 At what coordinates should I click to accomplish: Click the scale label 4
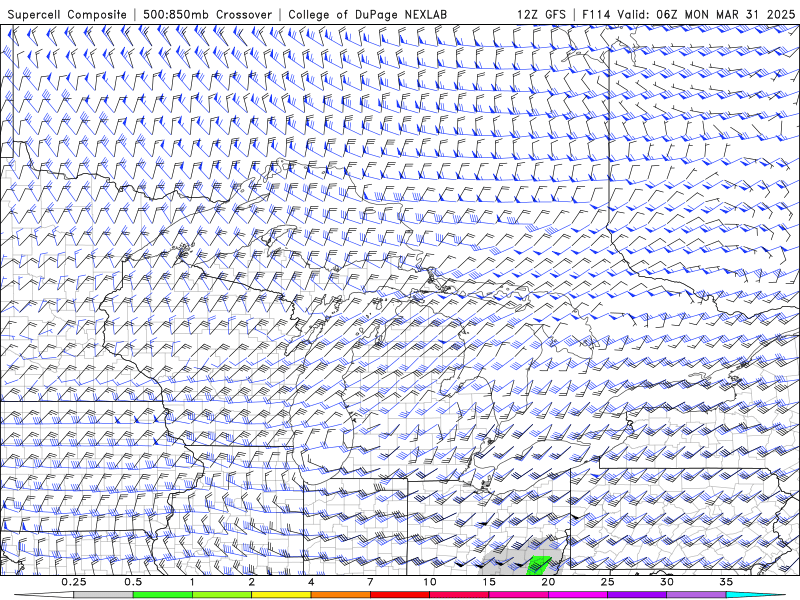click(311, 582)
